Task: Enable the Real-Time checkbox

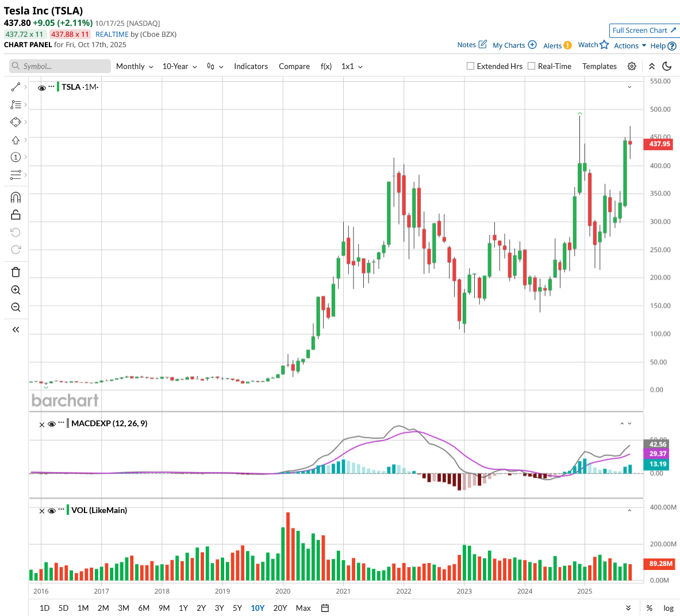Action: (x=531, y=66)
